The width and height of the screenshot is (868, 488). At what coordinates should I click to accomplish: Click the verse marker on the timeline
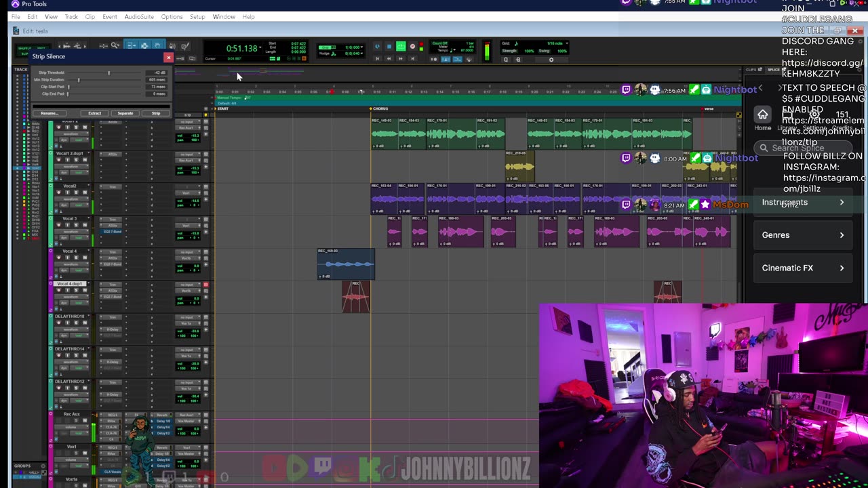(707, 108)
